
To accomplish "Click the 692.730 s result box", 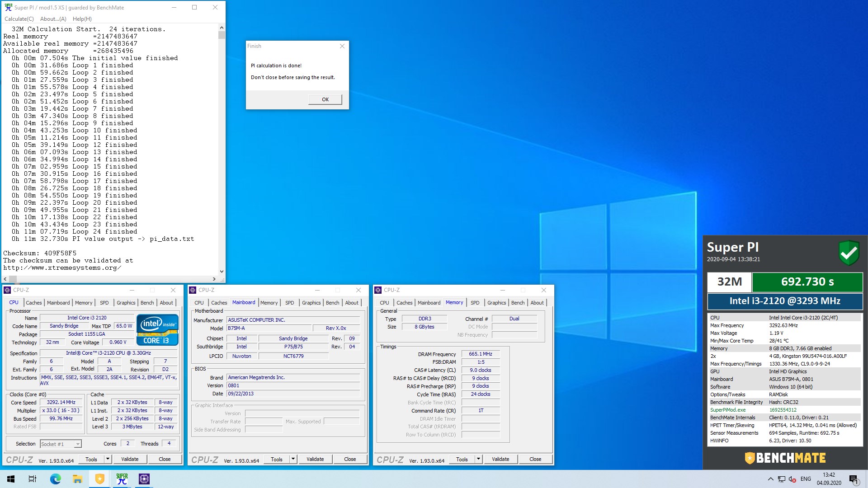I will 807,282.
